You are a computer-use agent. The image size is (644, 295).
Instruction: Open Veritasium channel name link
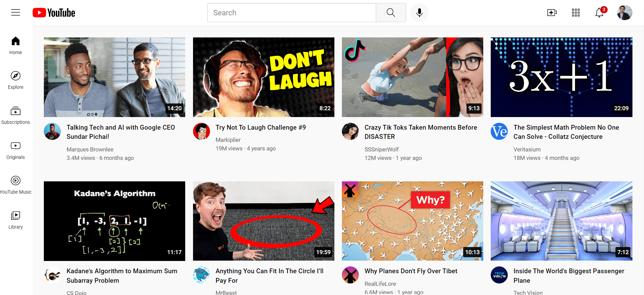[x=527, y=149]
